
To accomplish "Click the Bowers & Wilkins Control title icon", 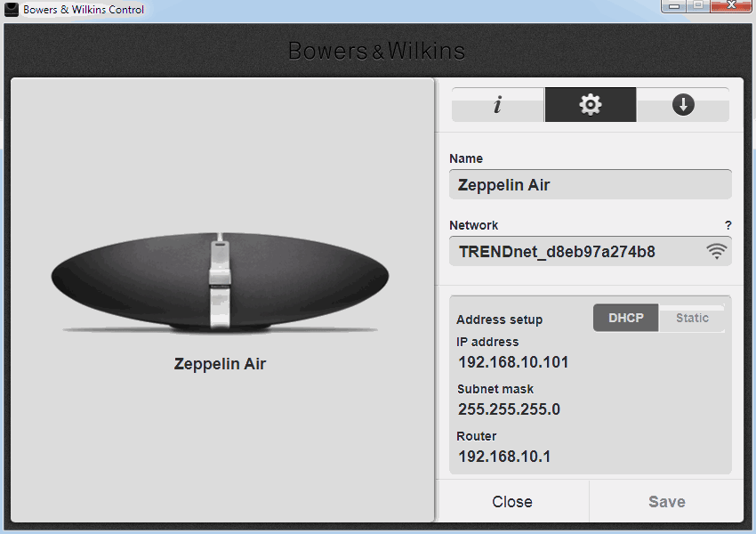I will [x=11, y=9].
